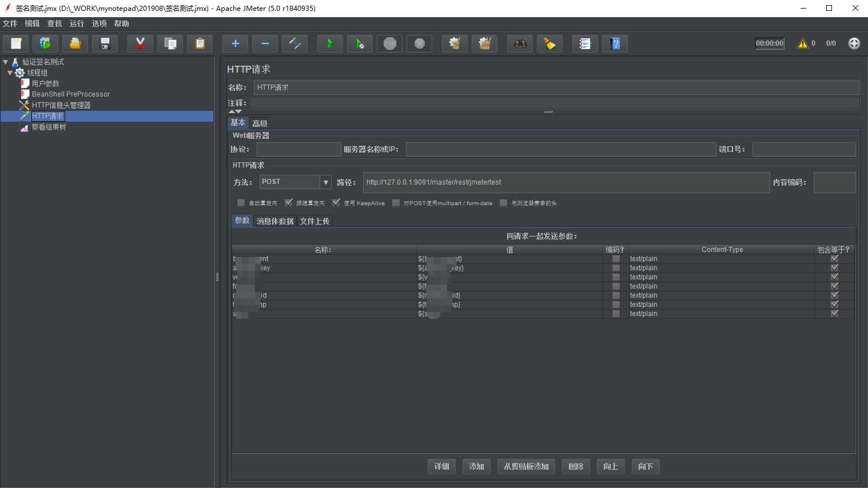868x488 pixels.
Task: Open the Function Helper dialog icon
Action: click(x=585, y=43)
